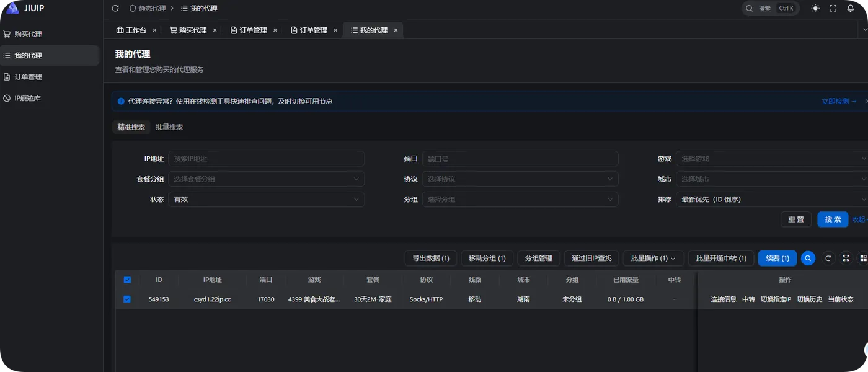Click the column settings grid icon
868x372 pixels.
click(x=863, y=258)
